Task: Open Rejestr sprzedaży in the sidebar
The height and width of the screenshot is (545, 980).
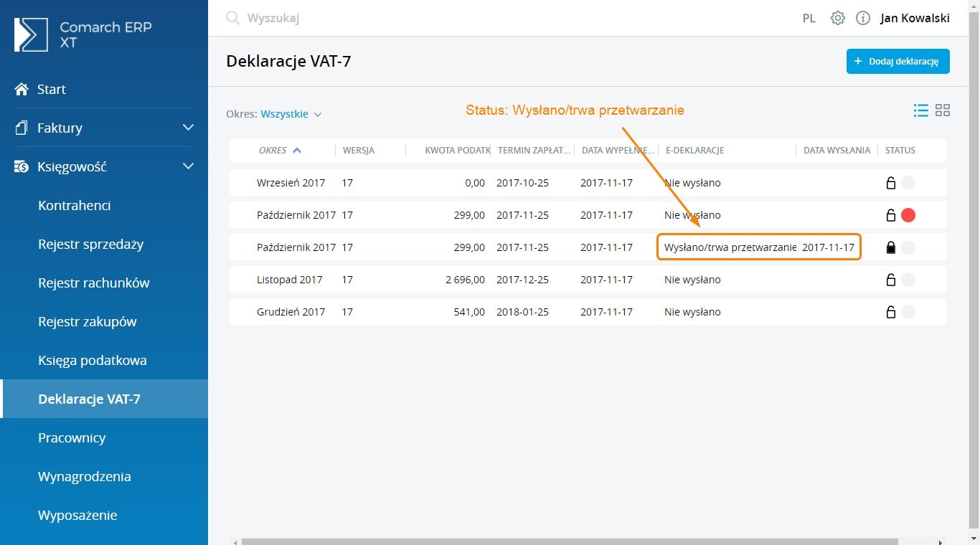Action: 90,245
